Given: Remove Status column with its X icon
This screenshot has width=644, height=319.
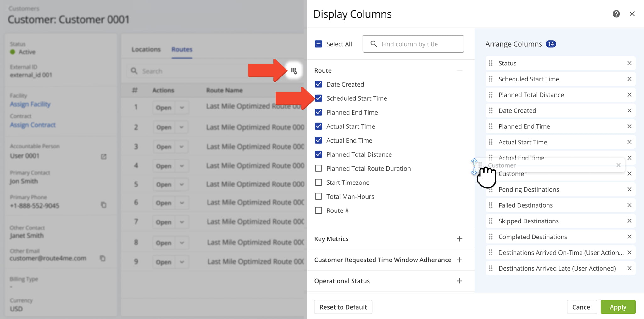Looking at the screenshot, I should [x=629, y=63].
